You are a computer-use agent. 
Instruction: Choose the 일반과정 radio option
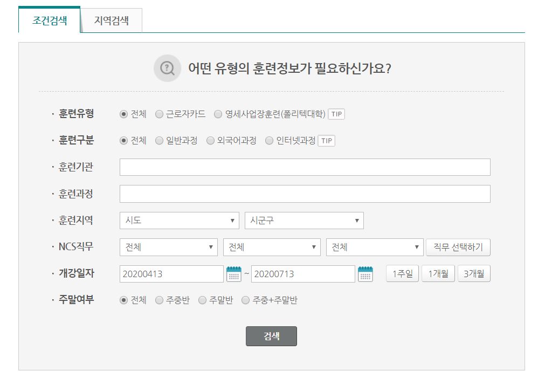[x=159, y=141]
